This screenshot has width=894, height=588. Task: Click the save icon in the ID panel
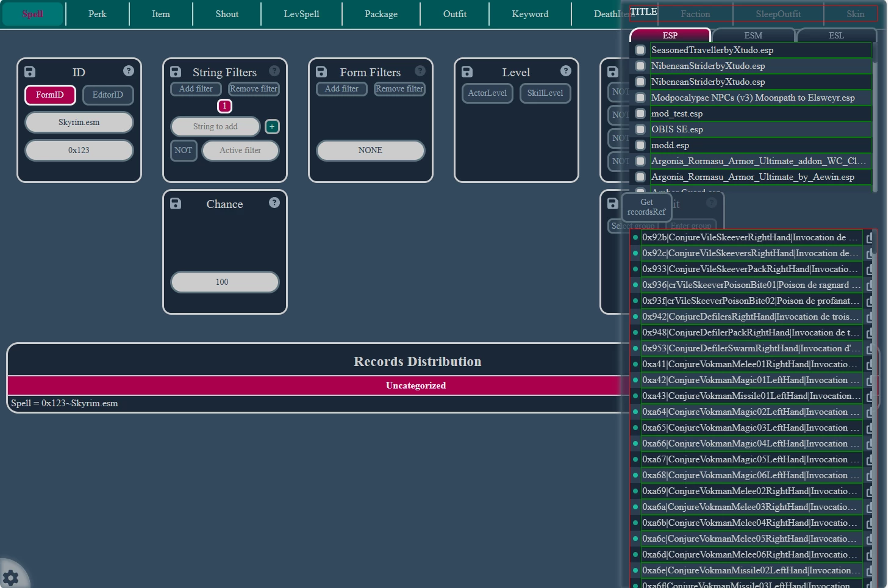coord(30,72)
